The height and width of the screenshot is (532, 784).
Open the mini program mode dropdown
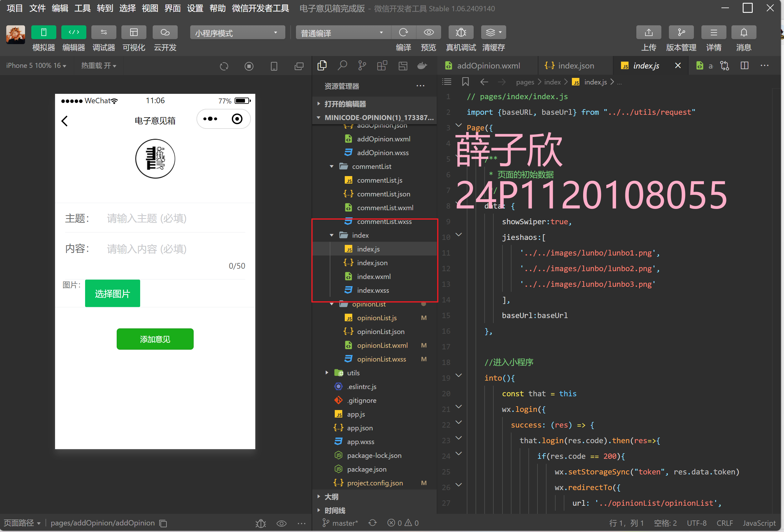pyautogui.click(x=237, y=33)
